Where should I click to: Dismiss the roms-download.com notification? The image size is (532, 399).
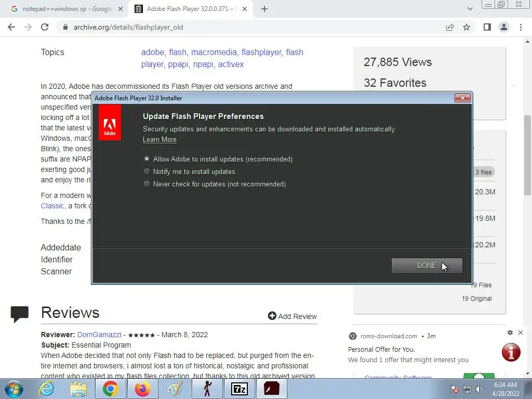pyautogui.click(x=521, y=332)
